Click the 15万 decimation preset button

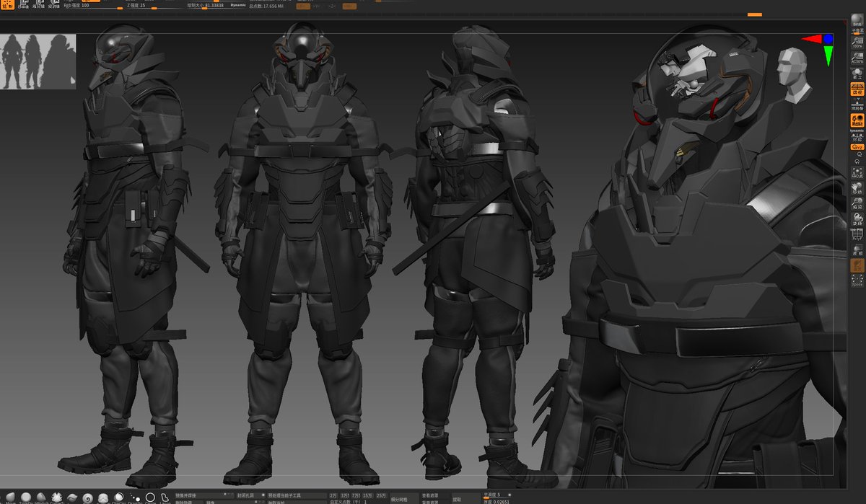coord(368,495)
